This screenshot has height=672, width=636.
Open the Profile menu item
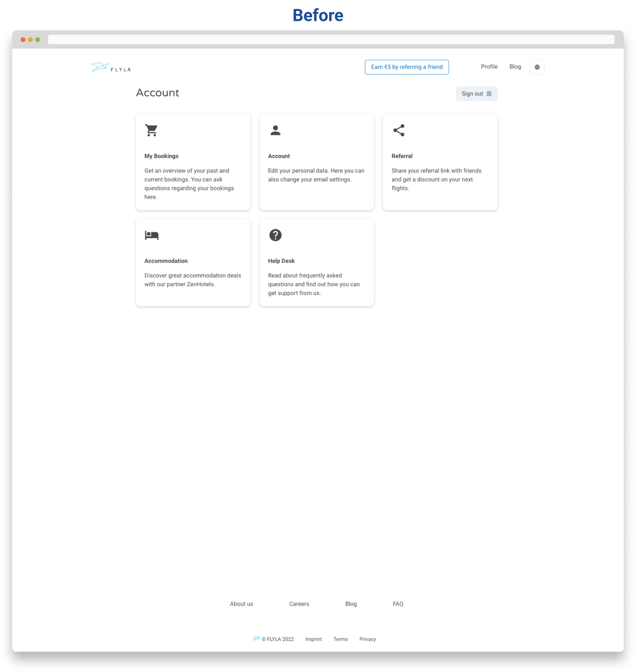[x=489, y=67]
